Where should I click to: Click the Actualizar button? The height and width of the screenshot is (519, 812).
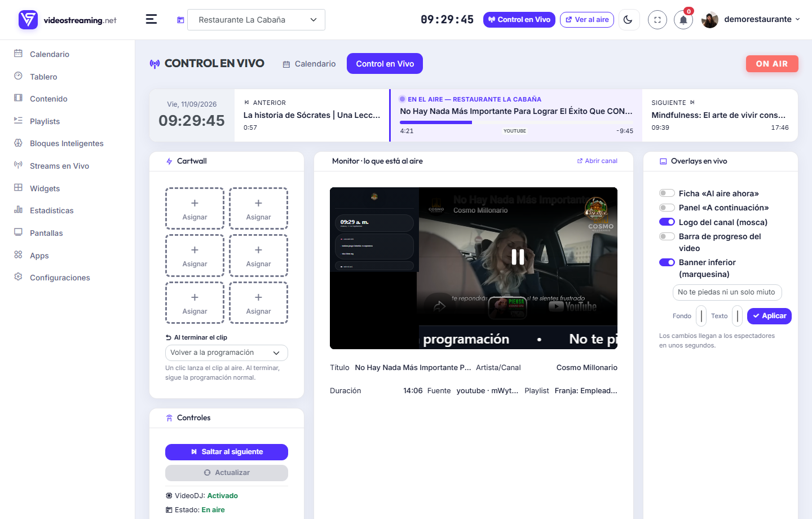coord(227,473)
